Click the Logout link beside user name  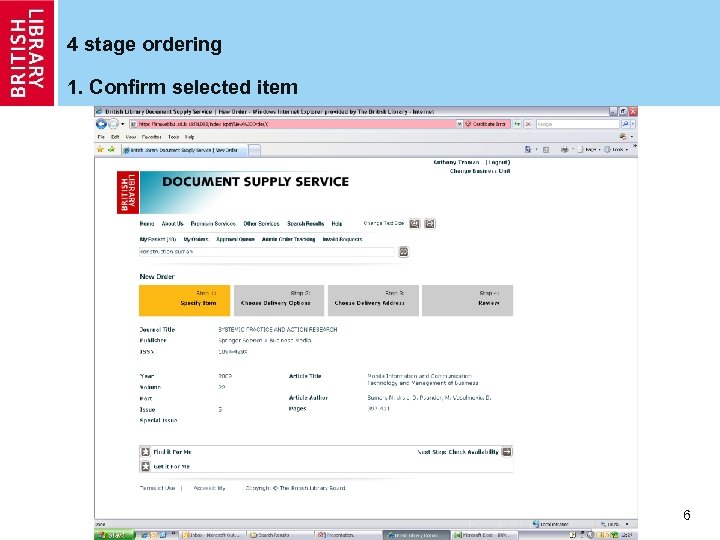(x=498, y=162)
